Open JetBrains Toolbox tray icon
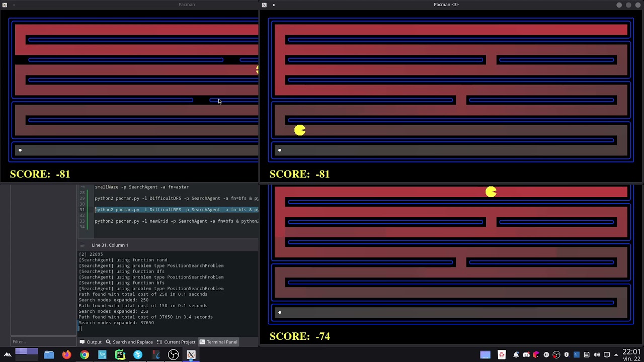644x362 pixels. click(536, 354)
